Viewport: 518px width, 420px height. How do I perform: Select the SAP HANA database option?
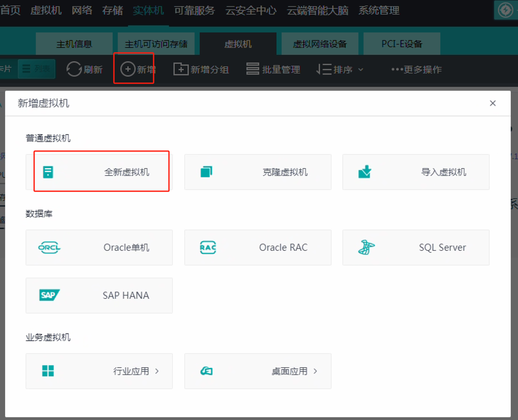click(99, 295)
